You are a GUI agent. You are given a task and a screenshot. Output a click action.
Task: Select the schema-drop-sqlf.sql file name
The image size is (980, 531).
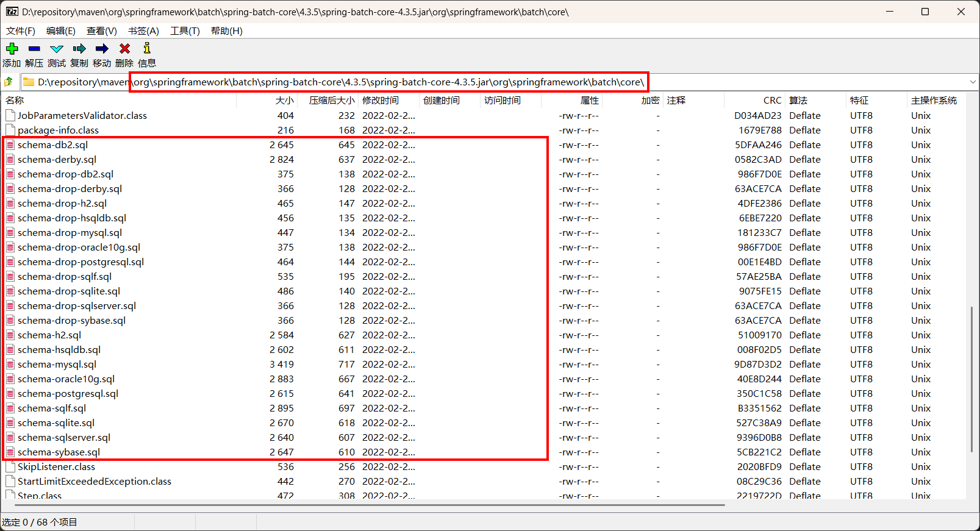click(x=65, y=277)
